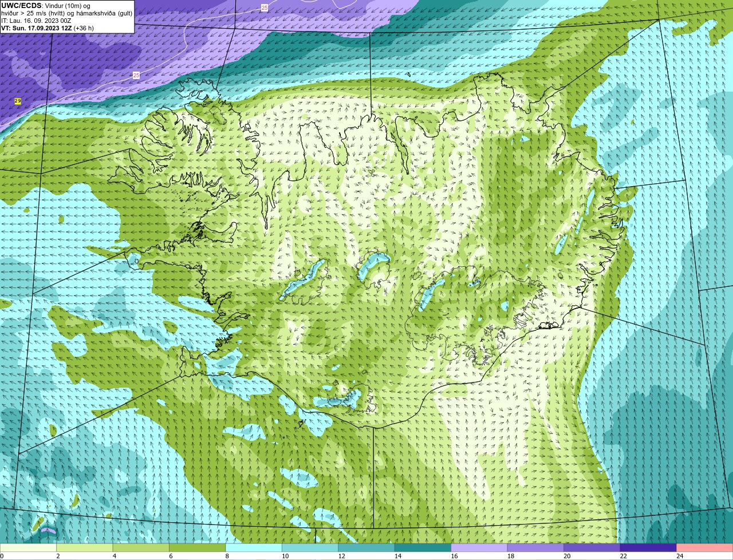Click the "UWC/ECDS: Vindur (10m) og" title line
Screen dimensions: 733x560
[x=45, y=5]
